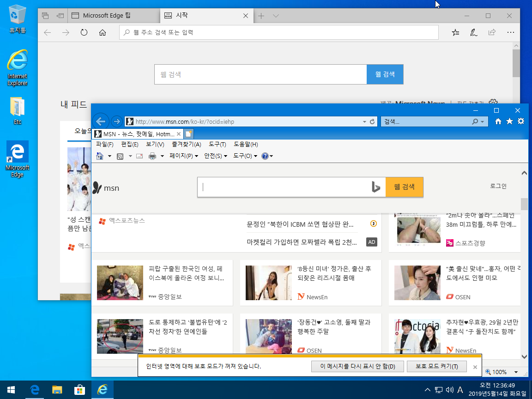Open Edge favorites hub icon
Screen dimensions: 532x399
coord(456,32)
